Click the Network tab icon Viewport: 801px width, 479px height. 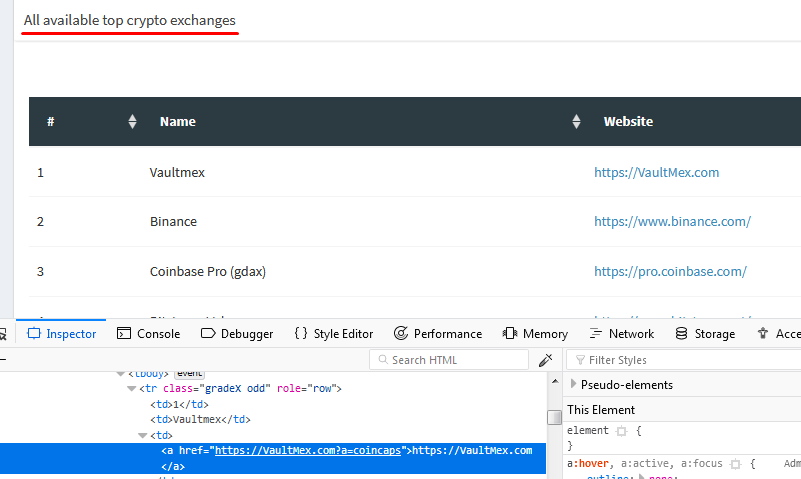click(x=596, y=333)
